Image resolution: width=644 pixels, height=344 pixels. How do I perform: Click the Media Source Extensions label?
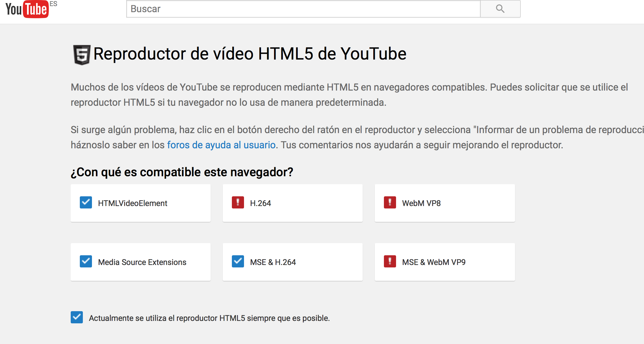[x=142, y=262]
